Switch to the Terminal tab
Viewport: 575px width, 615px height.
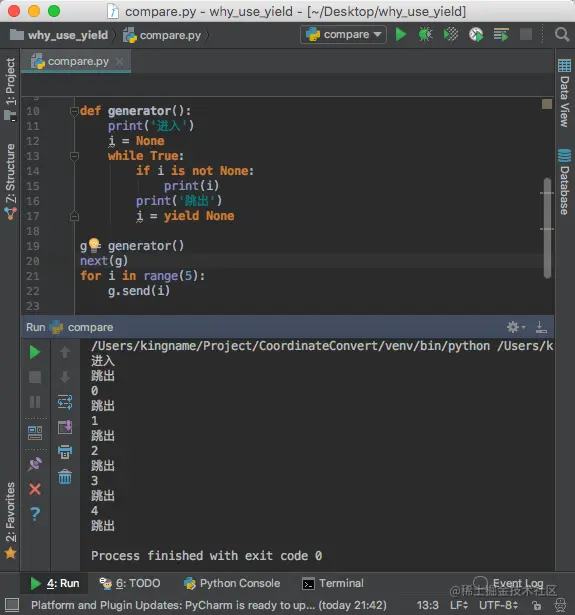[x=333, y=583]
